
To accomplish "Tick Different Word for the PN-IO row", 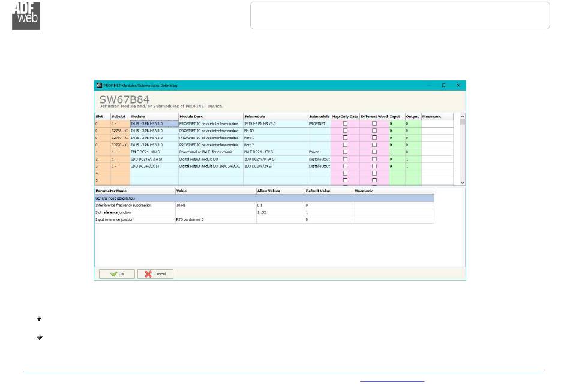I will [x=374, y=131].
